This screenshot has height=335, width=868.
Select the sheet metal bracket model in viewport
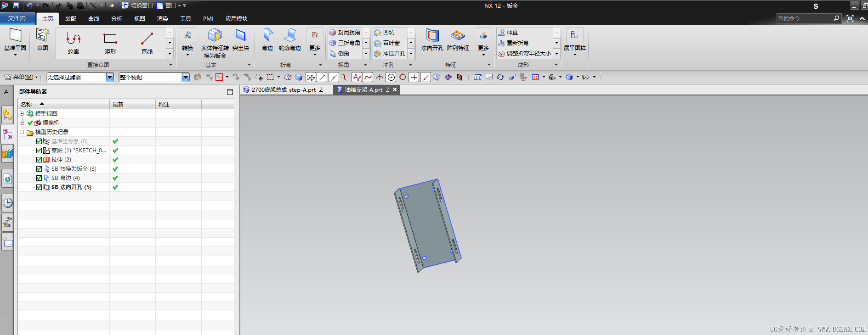click(x=427, y=225)
